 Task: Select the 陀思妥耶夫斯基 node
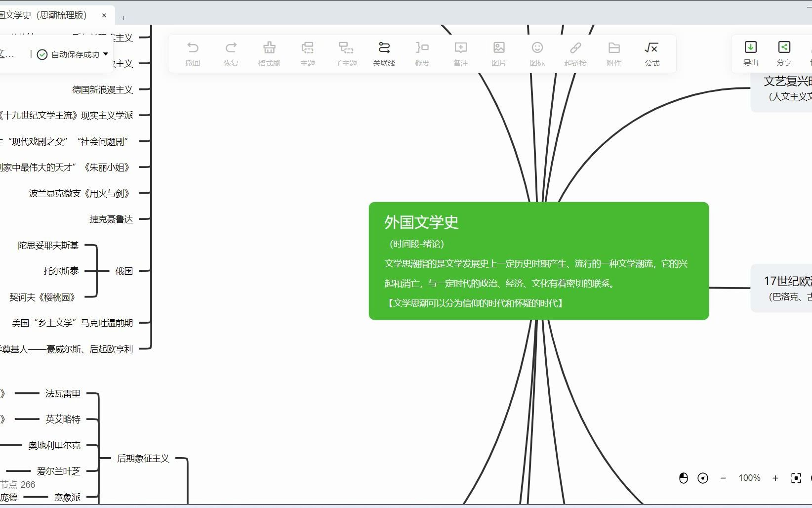[x=48, y=245]
